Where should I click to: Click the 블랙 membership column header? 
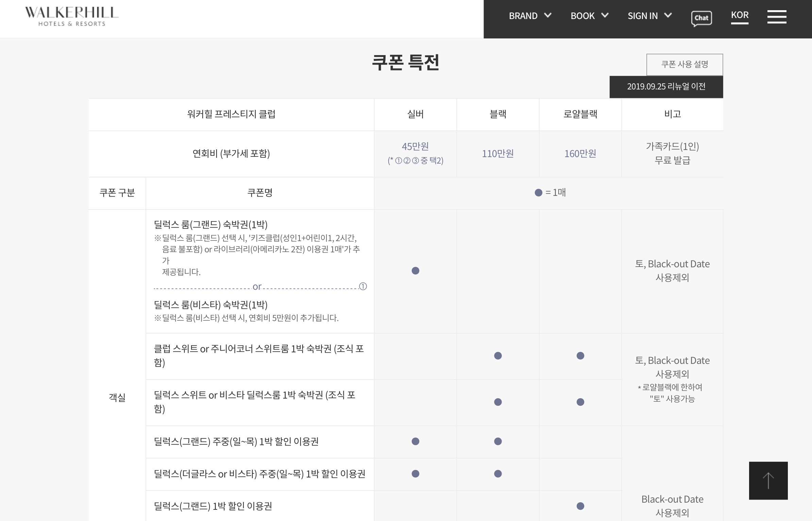point(497,114)
